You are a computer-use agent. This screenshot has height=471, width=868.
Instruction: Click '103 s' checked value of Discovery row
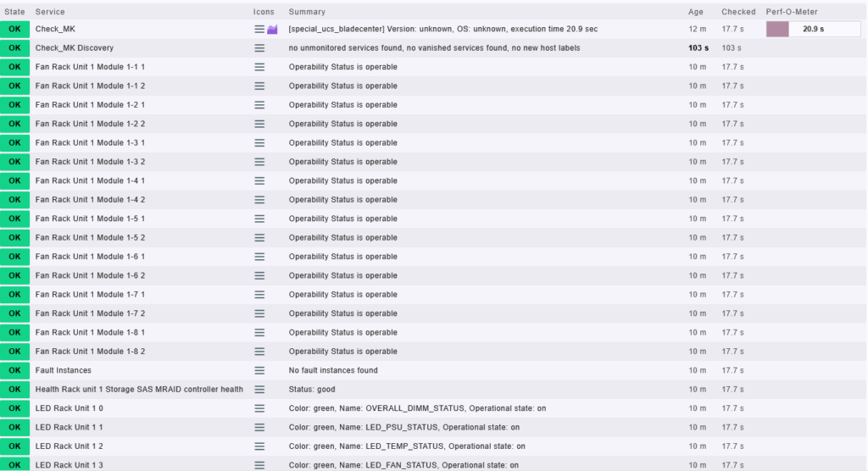[x=732, y=47]
